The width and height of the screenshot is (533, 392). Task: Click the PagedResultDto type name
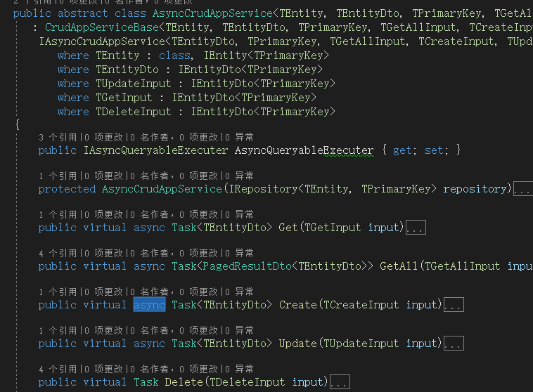pyautogui.click(x=247, y=266)
